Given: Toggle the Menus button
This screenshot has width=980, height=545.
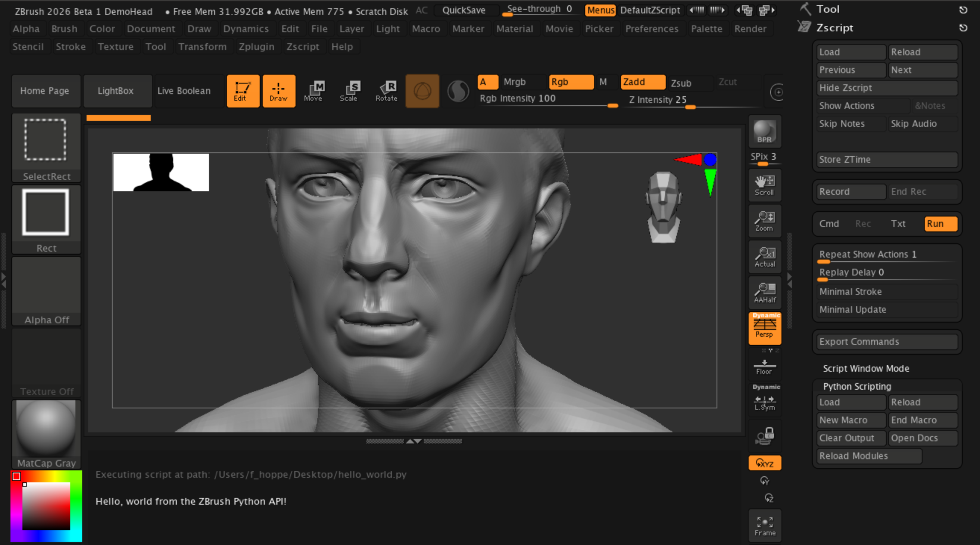Looking at the screenshot, I should click(600, 10).
